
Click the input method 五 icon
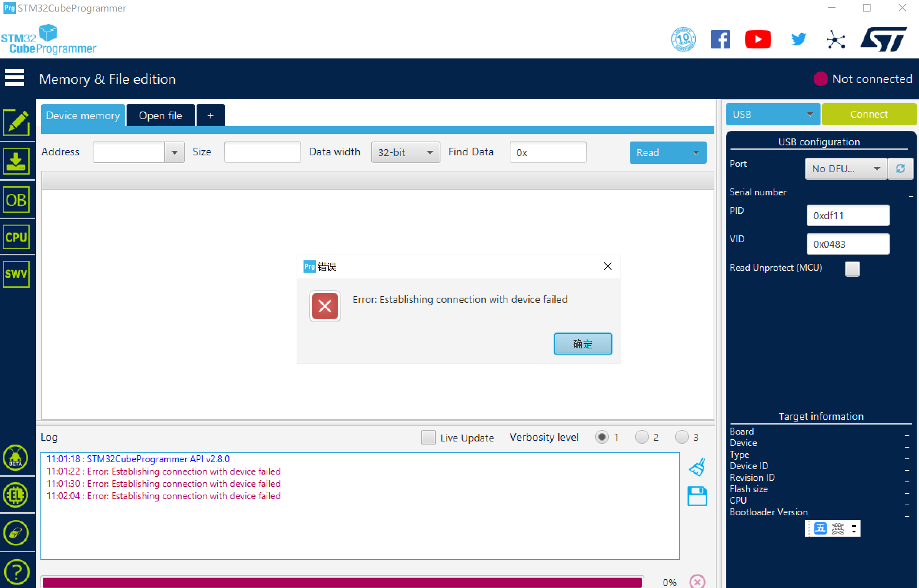[821, 528]
